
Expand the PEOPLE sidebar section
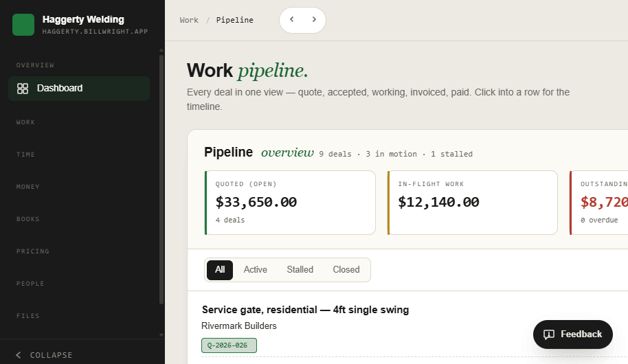point(30,284)
